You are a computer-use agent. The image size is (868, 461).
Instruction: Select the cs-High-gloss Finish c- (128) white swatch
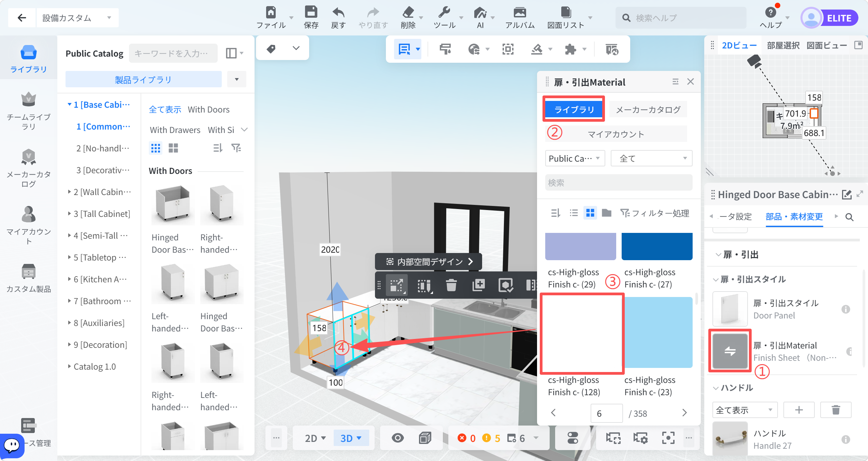582,333
